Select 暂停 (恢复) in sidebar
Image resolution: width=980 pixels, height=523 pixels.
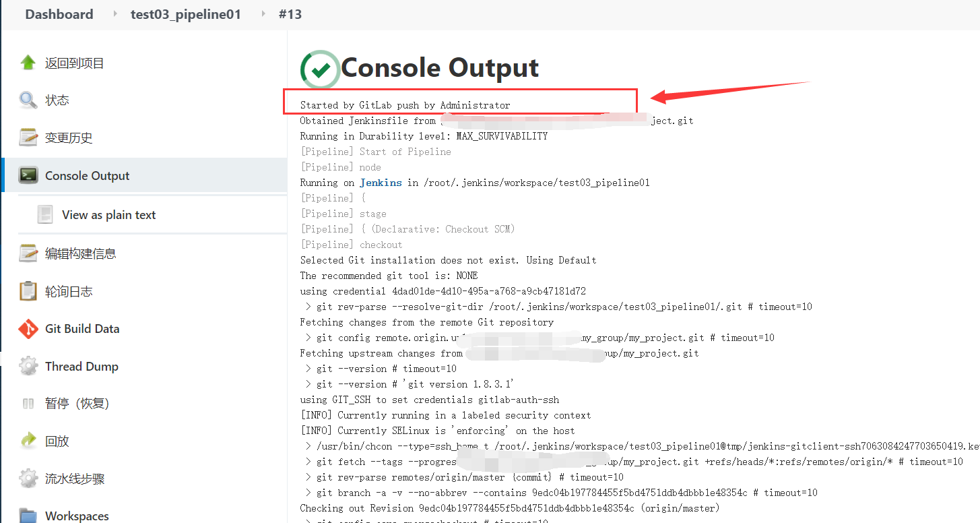pyautogui.click(x=77, y=404)
